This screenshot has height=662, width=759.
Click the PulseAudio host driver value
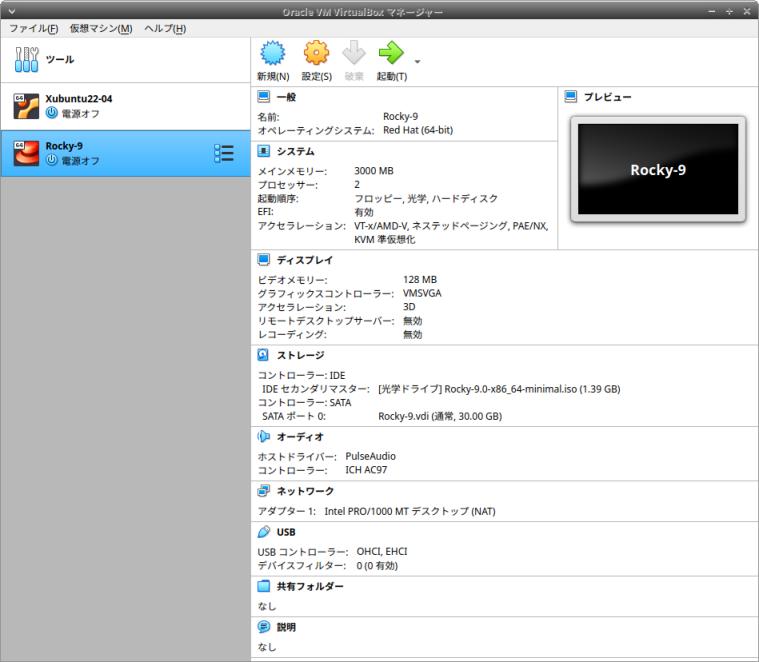click(370, 456)
